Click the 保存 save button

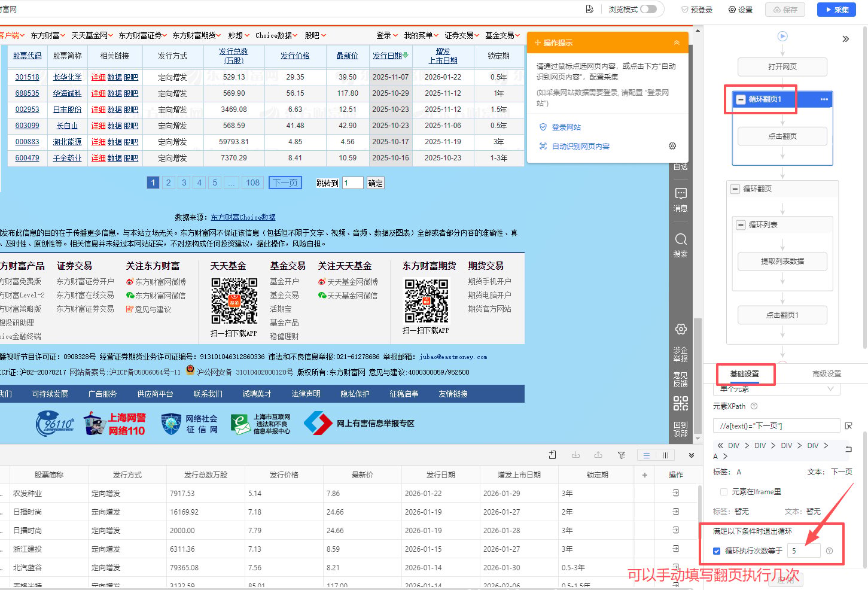pyautogui.click(x=785, y=10)
